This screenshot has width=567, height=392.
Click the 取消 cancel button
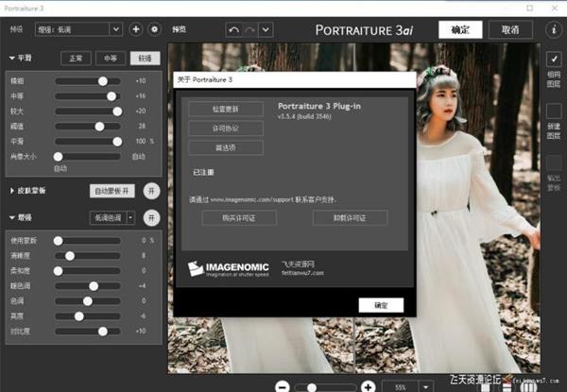510,29
